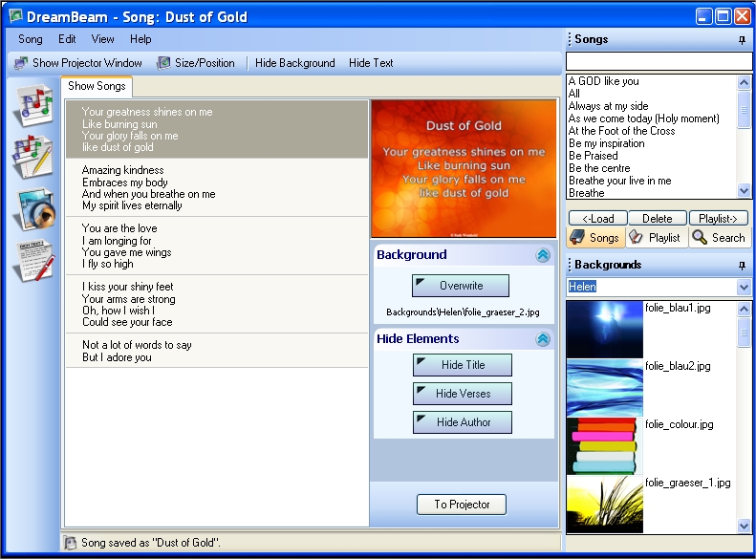Click songs list scroll up arrow

click(744, 82)
